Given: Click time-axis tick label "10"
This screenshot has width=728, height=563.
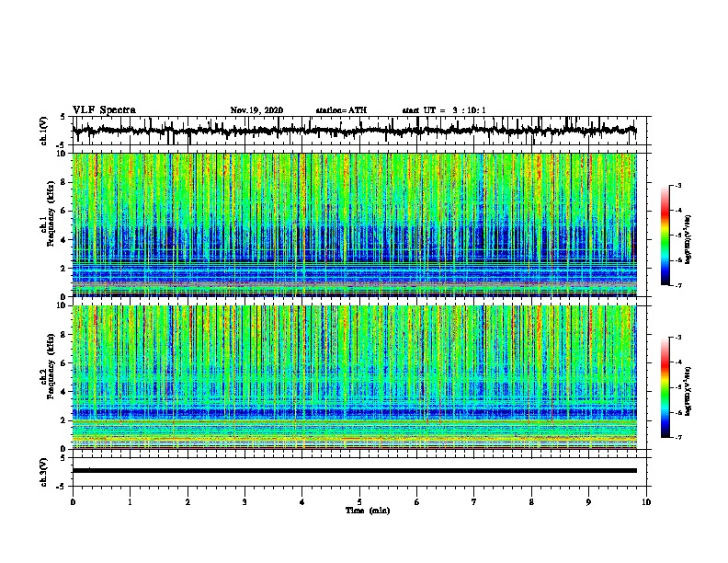Looking at the screenshot, I should pos(646,502).
